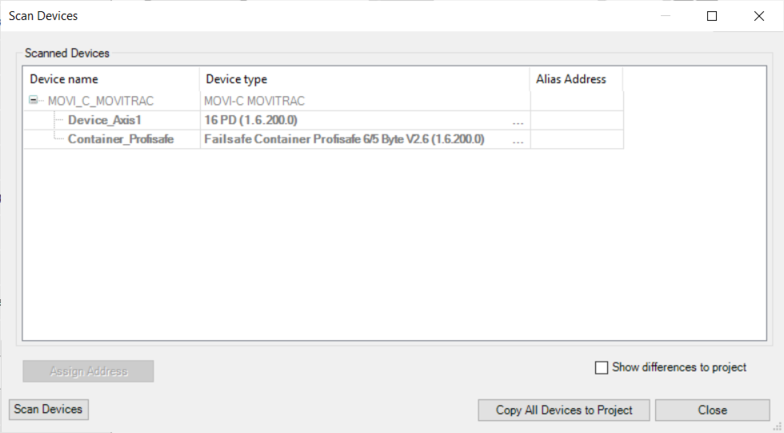The height and width of the screenshot is (433, 784).
Task: Open ellipsis button for Failsafe Container type
Action: [x=518, y=140]
